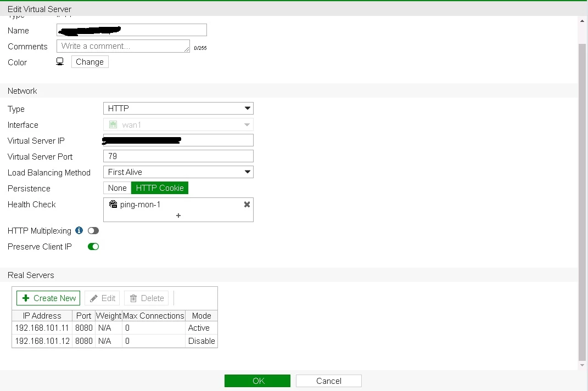Screen dimensions: 588x391
Task: Select HTTP Cookie persistence
Action: [x=160, y=188]
